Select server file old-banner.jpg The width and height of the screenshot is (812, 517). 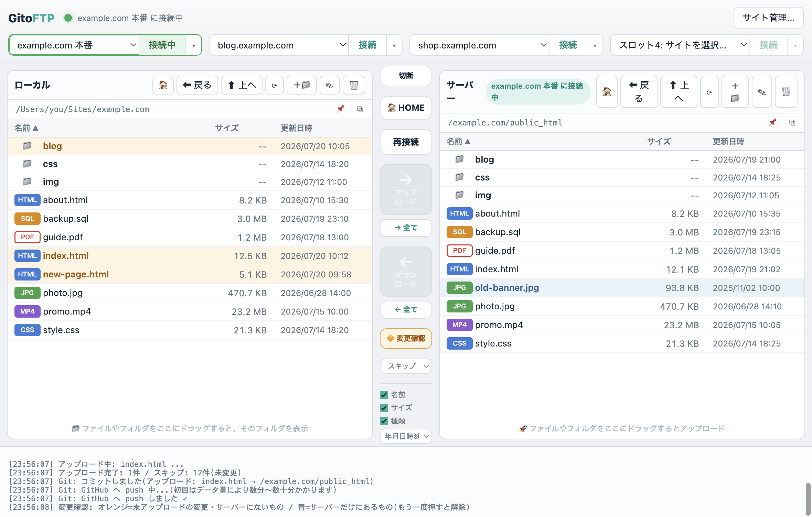pyautogui.click(x=622, y=288)
